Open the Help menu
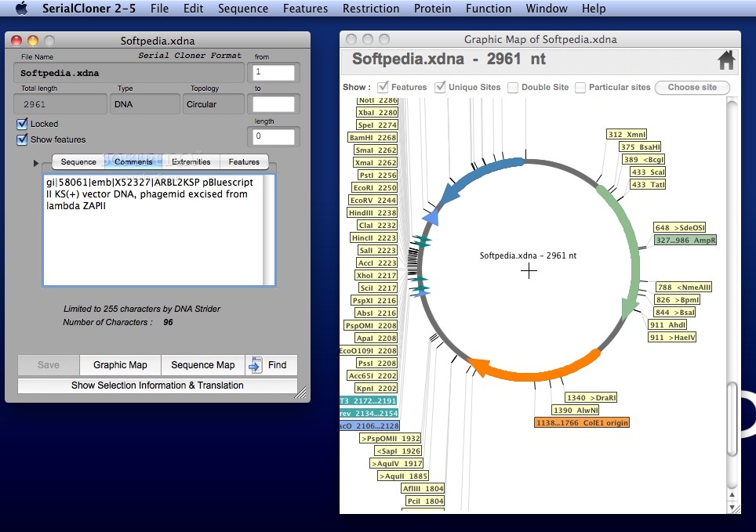Image resolution: width=756 pixels, height=532 pixels. [x=594, y=8]
